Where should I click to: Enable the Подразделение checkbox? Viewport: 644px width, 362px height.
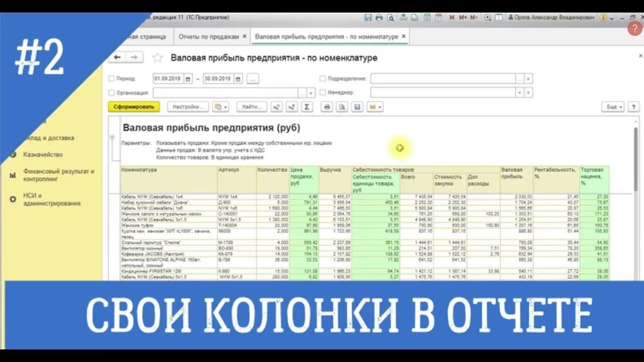[x=323, y=79]
